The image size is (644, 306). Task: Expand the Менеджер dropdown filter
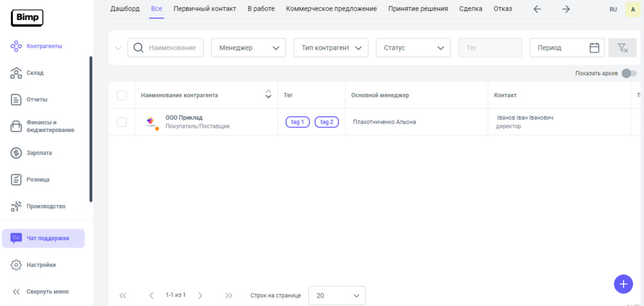249,48
